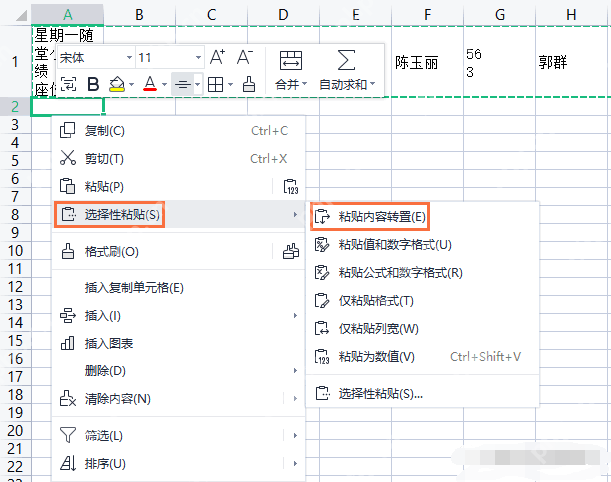611x482 pixels.
Task: Expand the fill color dropdown arrow
Action: (131, 84)
